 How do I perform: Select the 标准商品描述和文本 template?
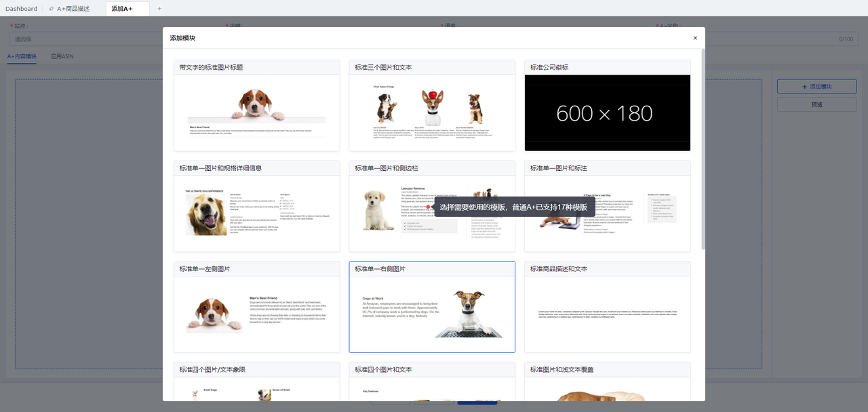click(608, 307)
